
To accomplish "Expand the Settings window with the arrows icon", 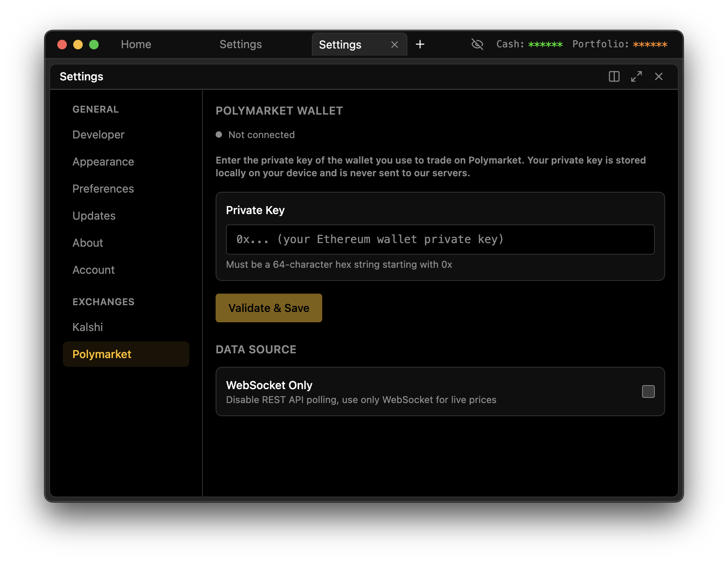I will pyautogui.click(x=637, y=76).
